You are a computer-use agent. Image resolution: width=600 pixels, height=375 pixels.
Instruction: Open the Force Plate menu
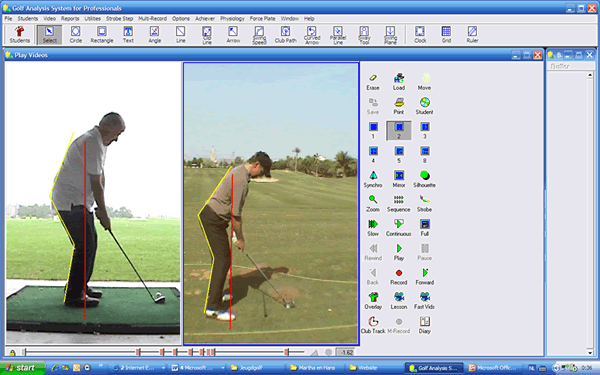262,18
